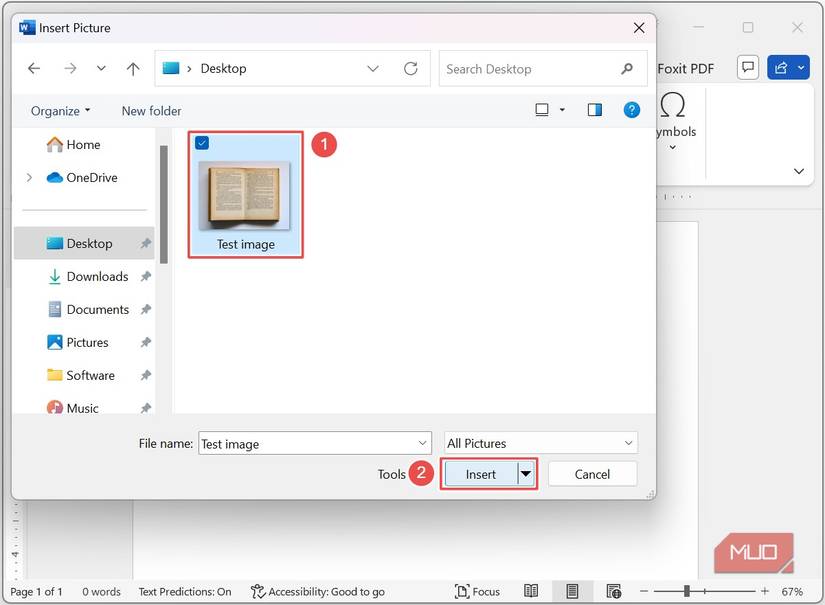Click the 0 words count
This screenshot has height=605, width=825.
[x=102, y=592]
